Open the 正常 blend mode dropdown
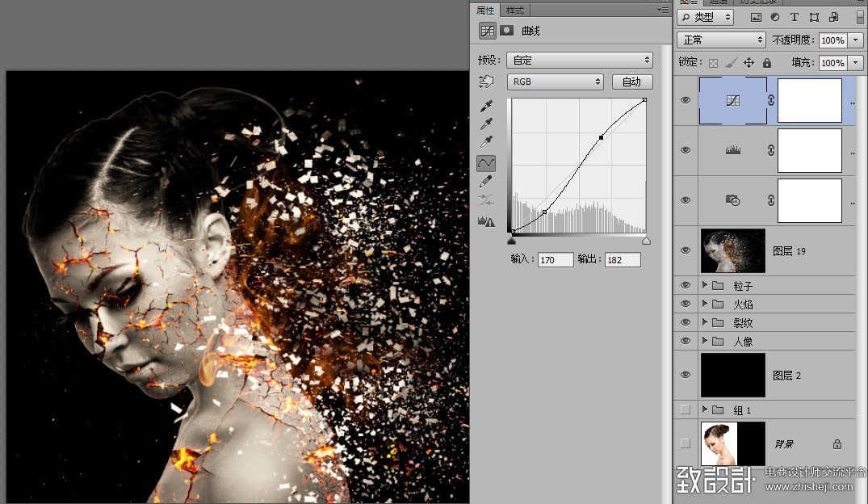Image resolution: width=868 pixels, height=504 pixels. point(721,40)
